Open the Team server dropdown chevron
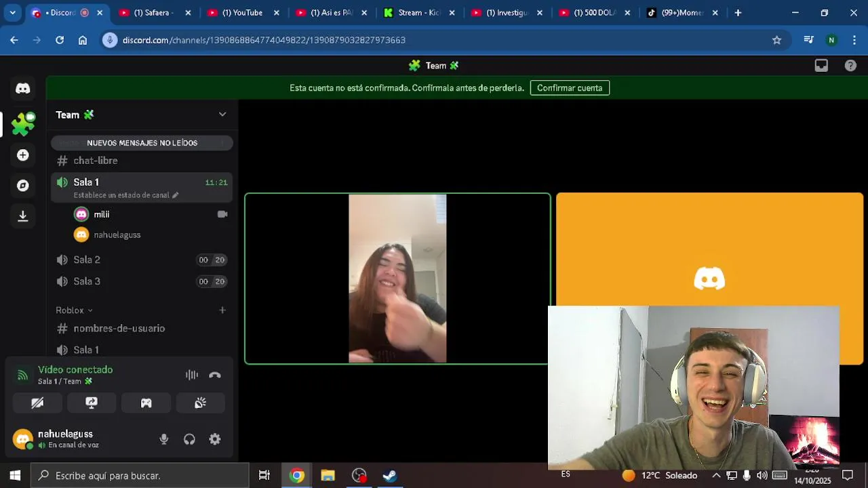The height and width of the screenshot is (488, 868). [222, 115]
